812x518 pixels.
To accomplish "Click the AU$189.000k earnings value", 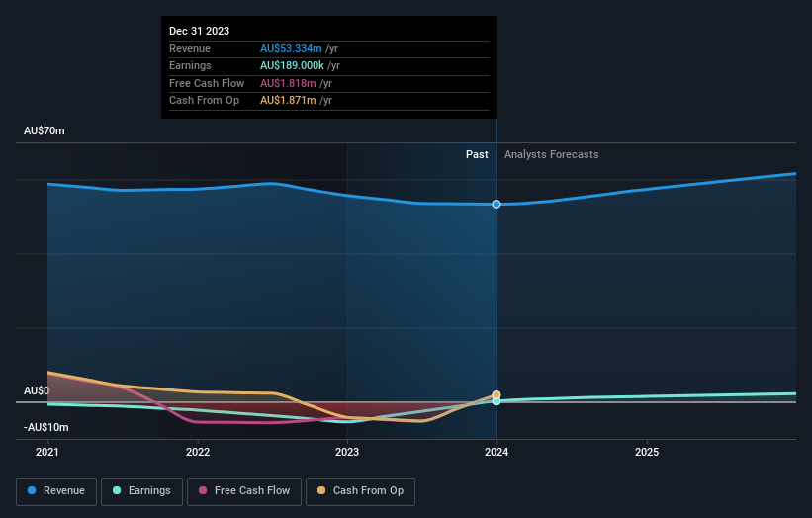I will click(x=292, y=65).
